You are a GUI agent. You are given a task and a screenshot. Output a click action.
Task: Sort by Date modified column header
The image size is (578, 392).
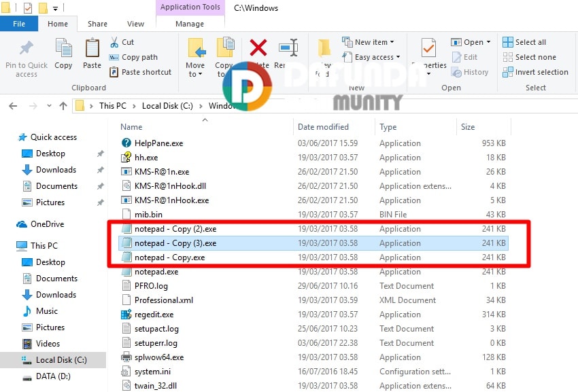pyautogui.click(x=323, y=127)
